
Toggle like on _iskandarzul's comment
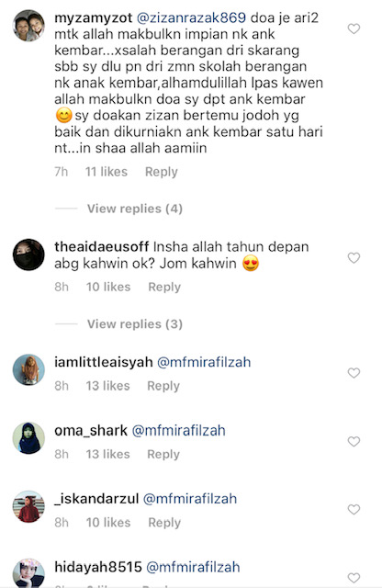coord(354,509)
